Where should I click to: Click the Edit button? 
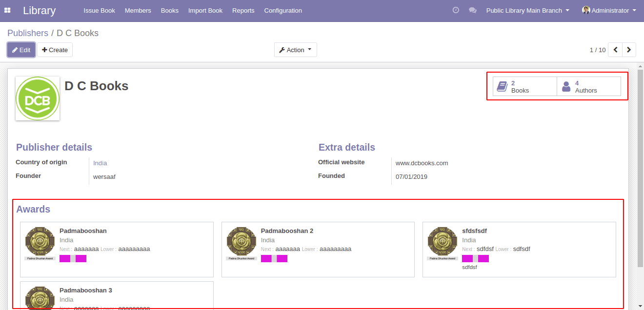click(21, 50)
